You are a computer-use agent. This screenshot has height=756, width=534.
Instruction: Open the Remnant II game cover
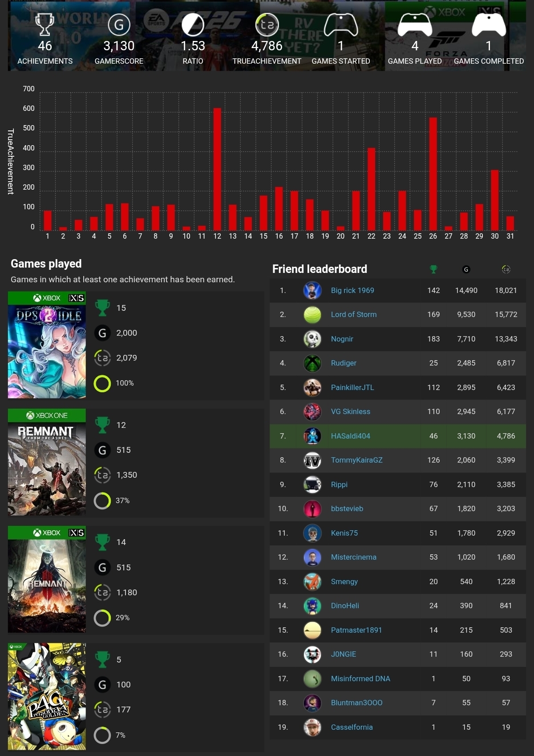point(47,579)
